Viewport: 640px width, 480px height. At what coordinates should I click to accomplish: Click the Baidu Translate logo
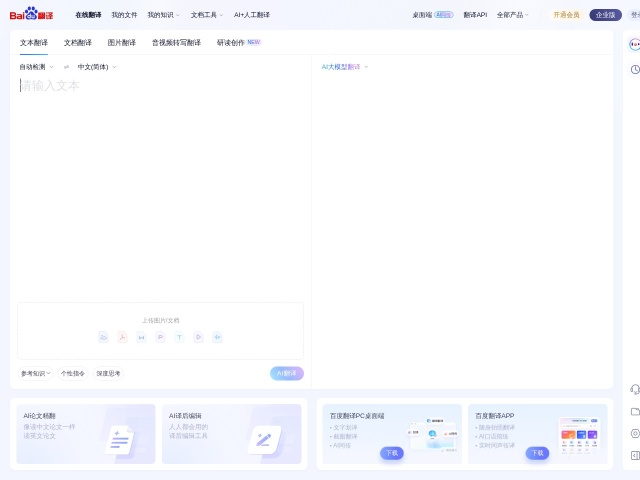[31, 14]
